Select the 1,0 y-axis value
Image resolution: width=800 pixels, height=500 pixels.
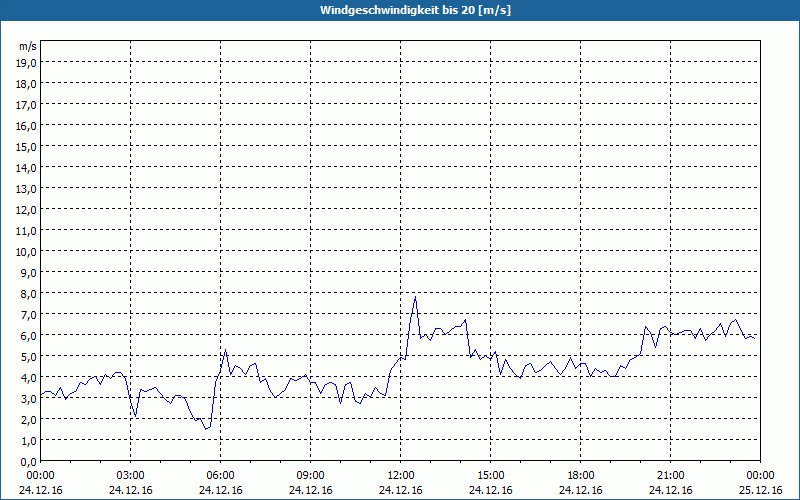pyautogui.click(x=28, y=440)
